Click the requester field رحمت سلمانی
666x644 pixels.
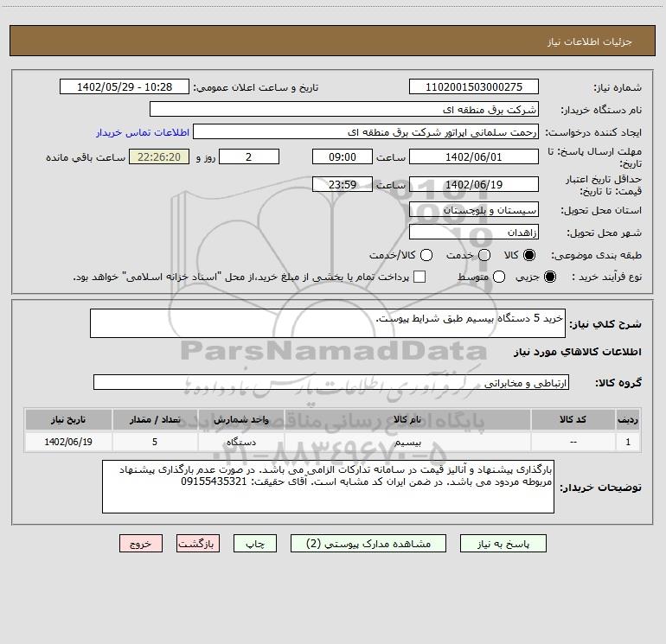coord(366,131)
